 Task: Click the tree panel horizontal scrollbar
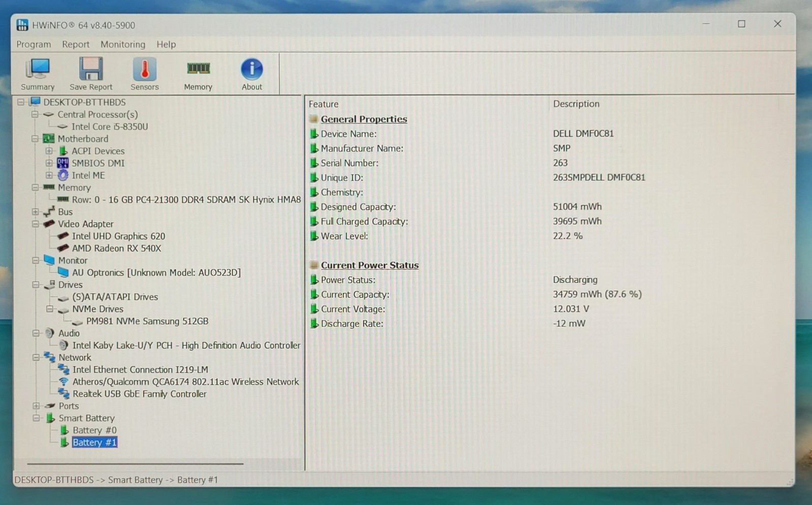click(x=135, y=463)
